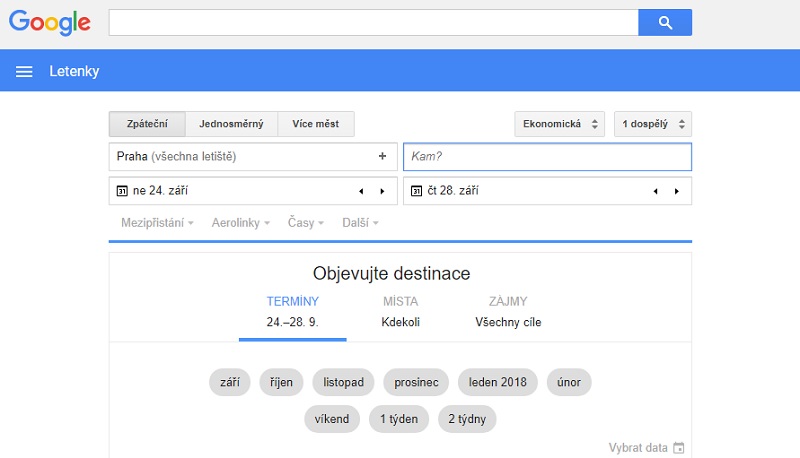Expand the Mezipřistání filter
The width and height of the screenshot is (800, 458).
(x=157, y=223)
